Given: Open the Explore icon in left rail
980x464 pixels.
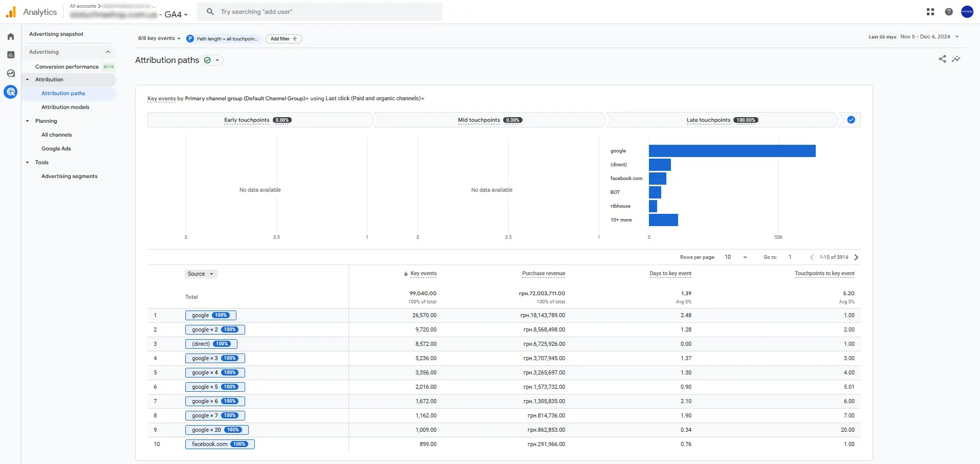Looking at the screenshot, I should pos(11,73).
